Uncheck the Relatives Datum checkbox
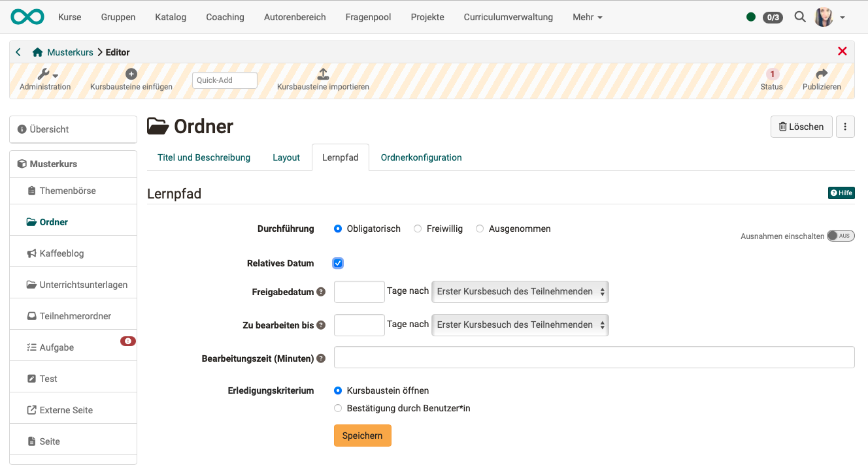 [x=338, y=263]
